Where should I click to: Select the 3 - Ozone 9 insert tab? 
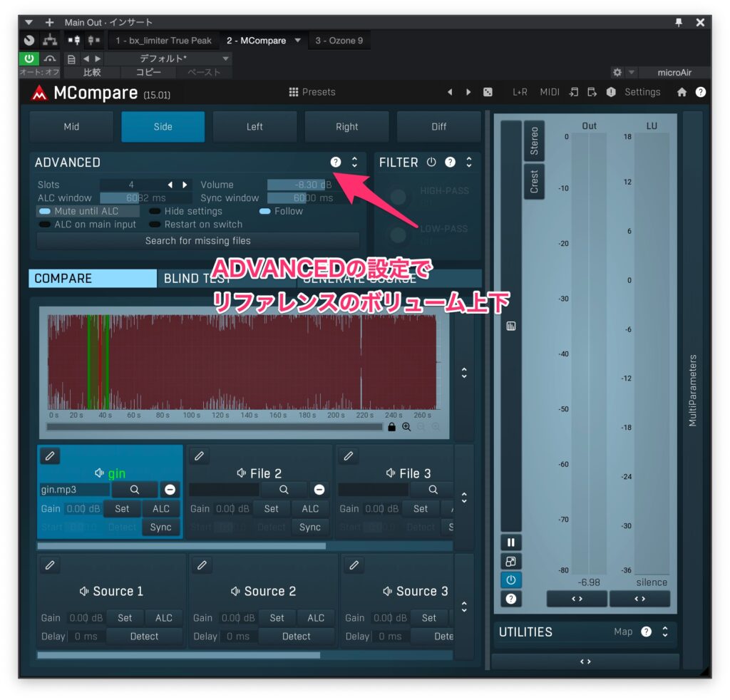point(339,41)
